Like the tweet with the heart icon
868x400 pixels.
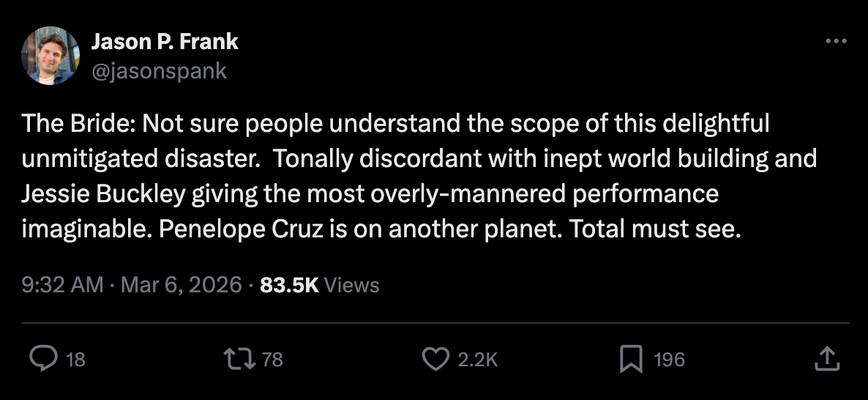pyautogui.click(x=436, y=358)
